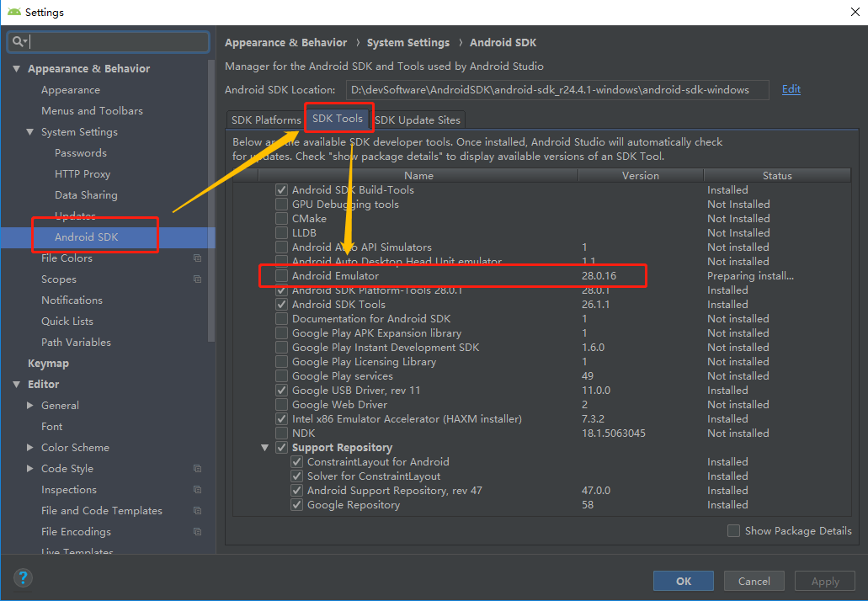Viewport: 868px width, 601px height.
Task: Expand the General node under Editor
Action: point(30,405)
